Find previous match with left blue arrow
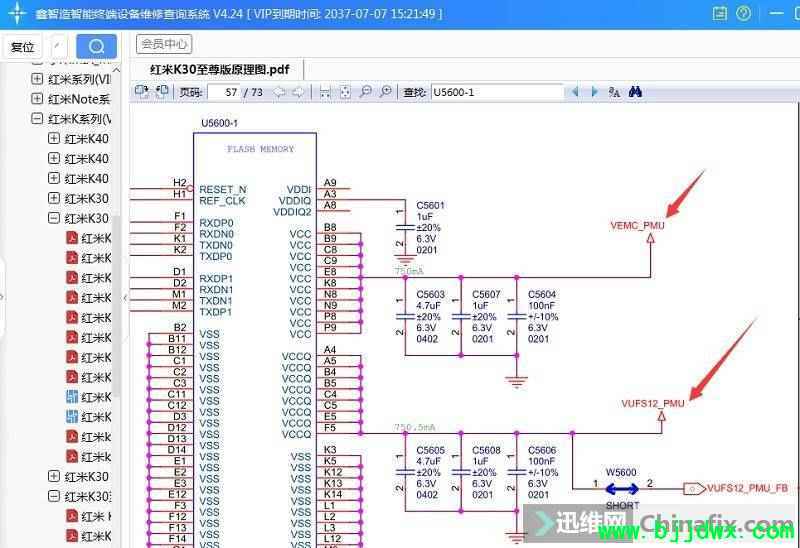This screenshot has height=548, width=800. [575, 92]
